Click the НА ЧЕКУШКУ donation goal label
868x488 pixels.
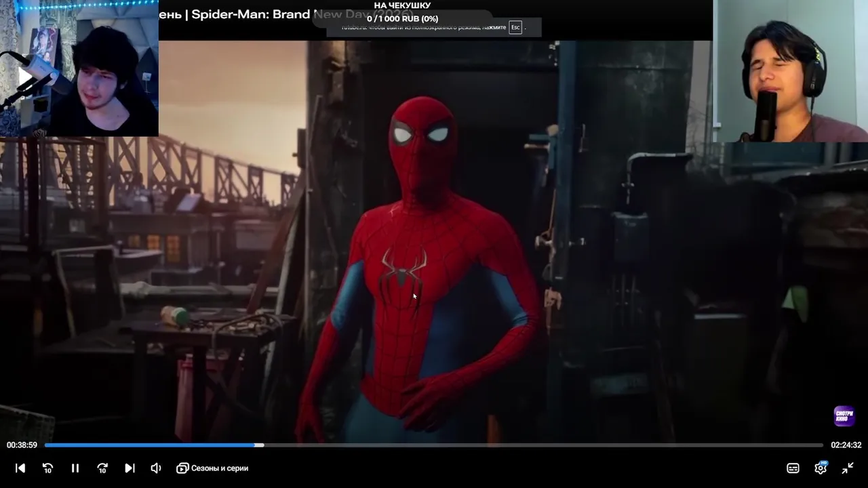(x=402, y=5)
